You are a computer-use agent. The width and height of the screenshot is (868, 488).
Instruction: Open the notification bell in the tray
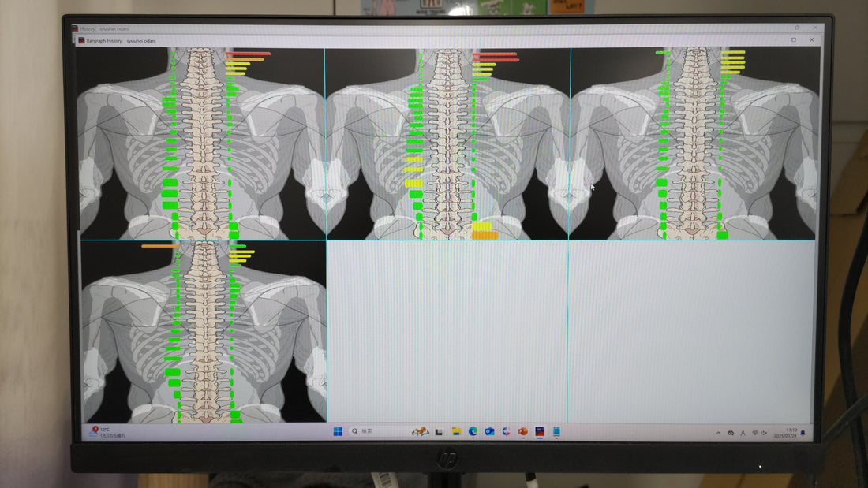tap(803, 433)
